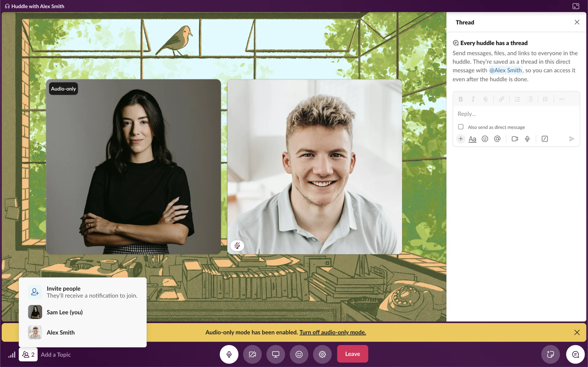Open the plus attachments menu
Screen dimensions: 588x367
coord(461,139)
